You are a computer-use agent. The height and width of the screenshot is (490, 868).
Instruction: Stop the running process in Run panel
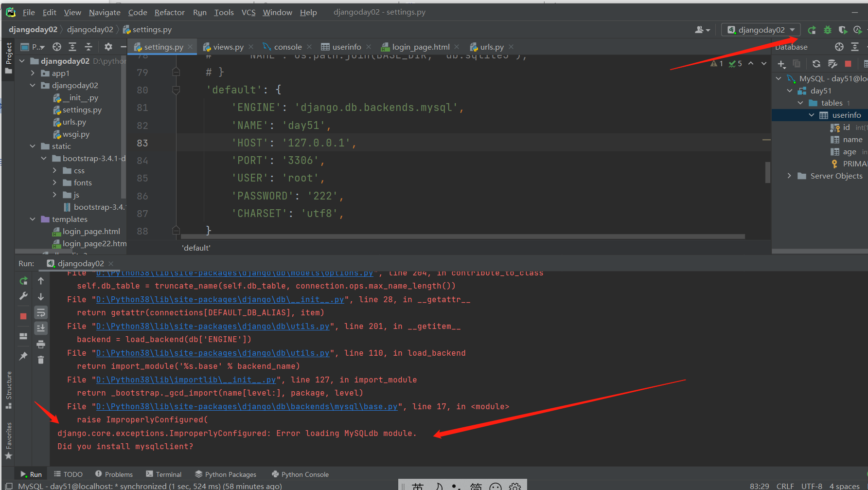tap(23, 316)
